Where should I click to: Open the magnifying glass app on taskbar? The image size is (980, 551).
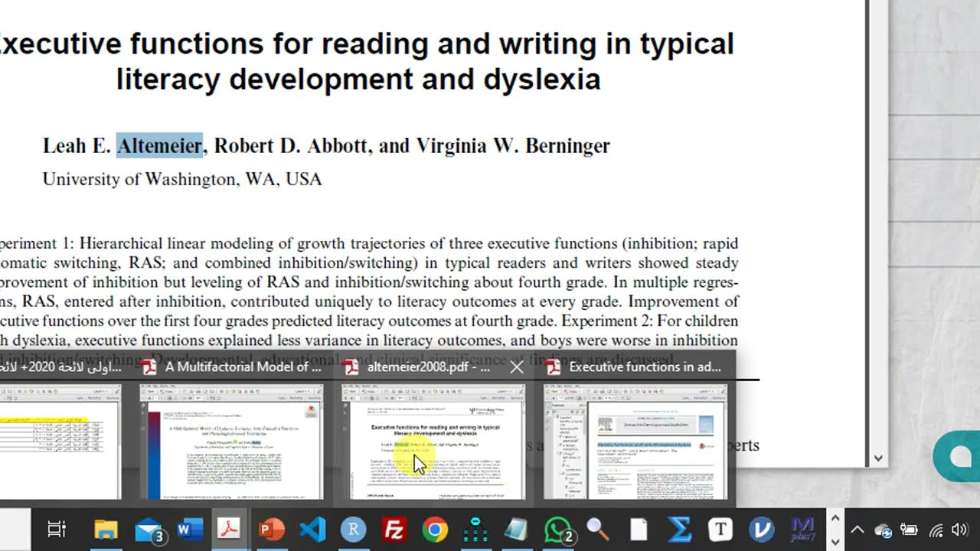click(597, 530)
